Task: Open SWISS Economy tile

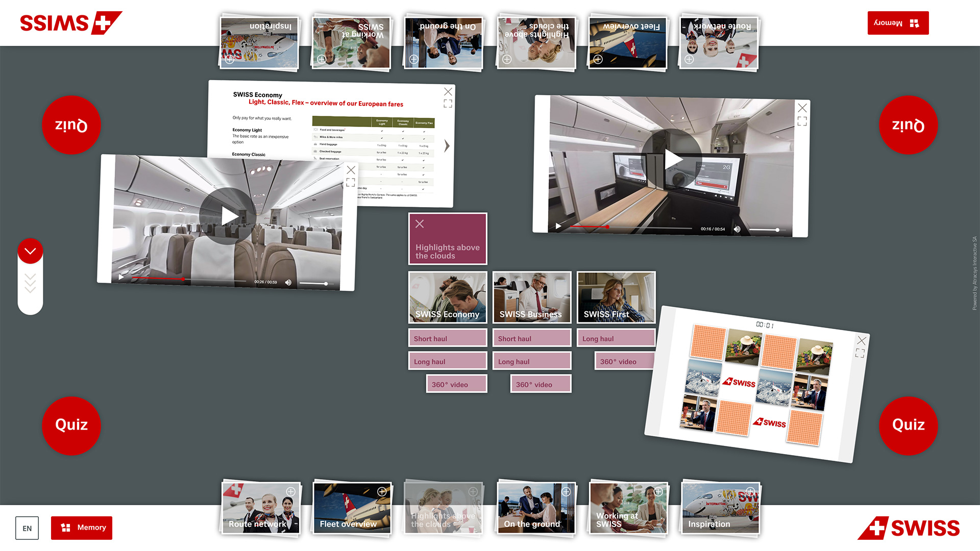Action: 448,297
